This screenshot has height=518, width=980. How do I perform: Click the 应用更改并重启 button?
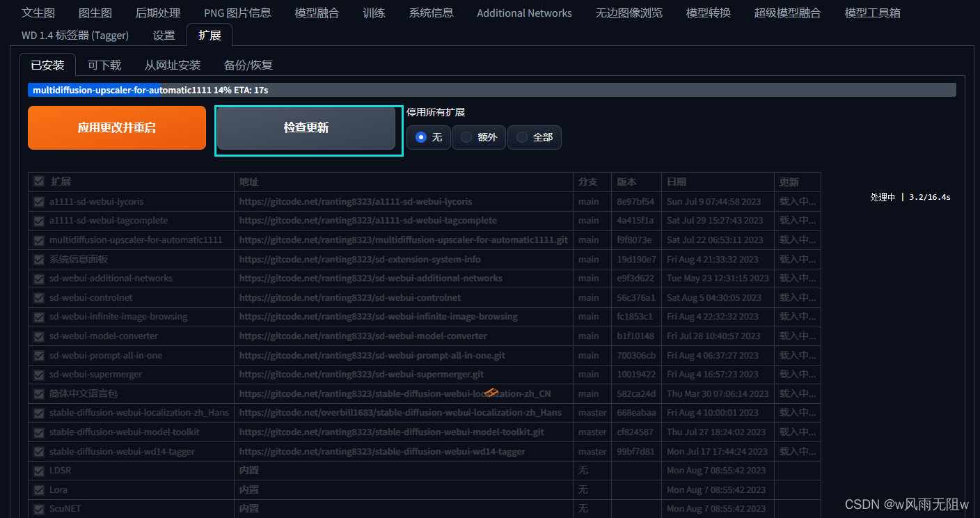117,128
